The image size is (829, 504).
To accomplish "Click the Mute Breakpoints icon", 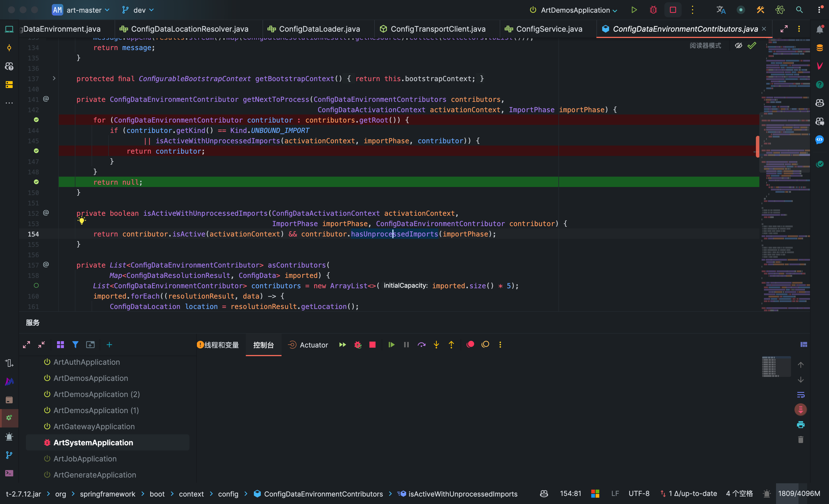I will pyautogui.click(x=485, y=344).
